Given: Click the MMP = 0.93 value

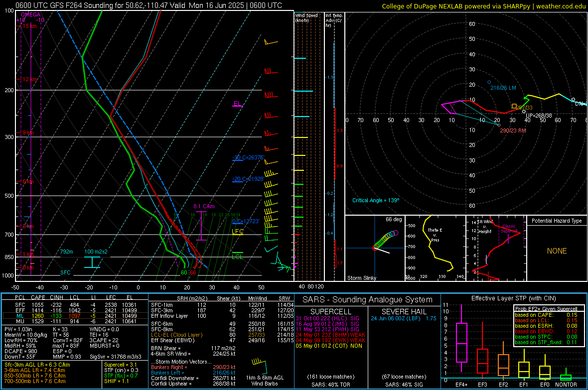Looking at the screenshot, I should (x=67, y=357).
